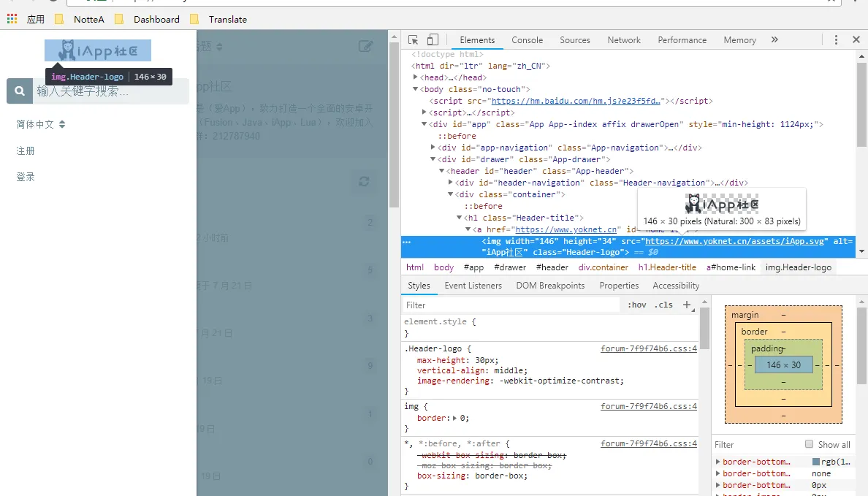
Task: Select h1.Header-title in breadcrumb bar
Action: pyautogui.click(x=667, y=267)
